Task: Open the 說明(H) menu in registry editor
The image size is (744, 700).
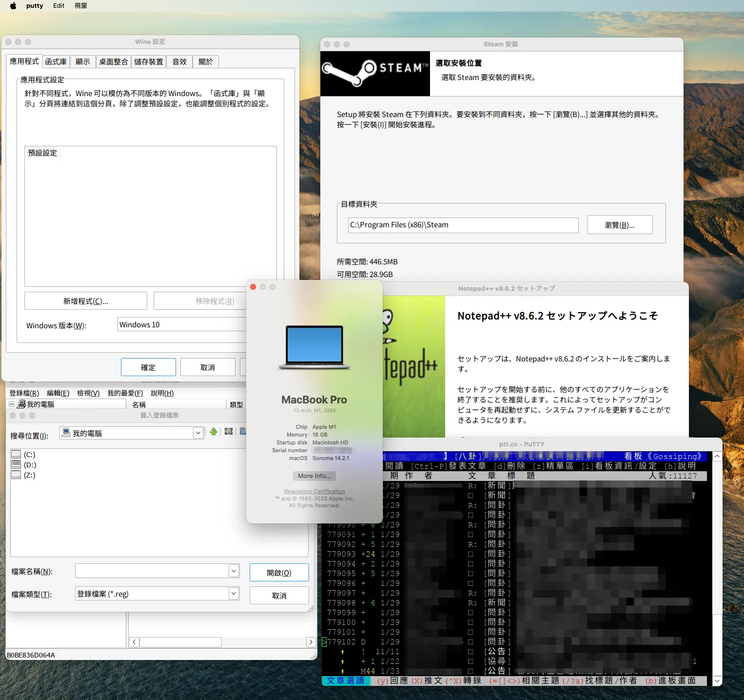Action: click(162, 393)
